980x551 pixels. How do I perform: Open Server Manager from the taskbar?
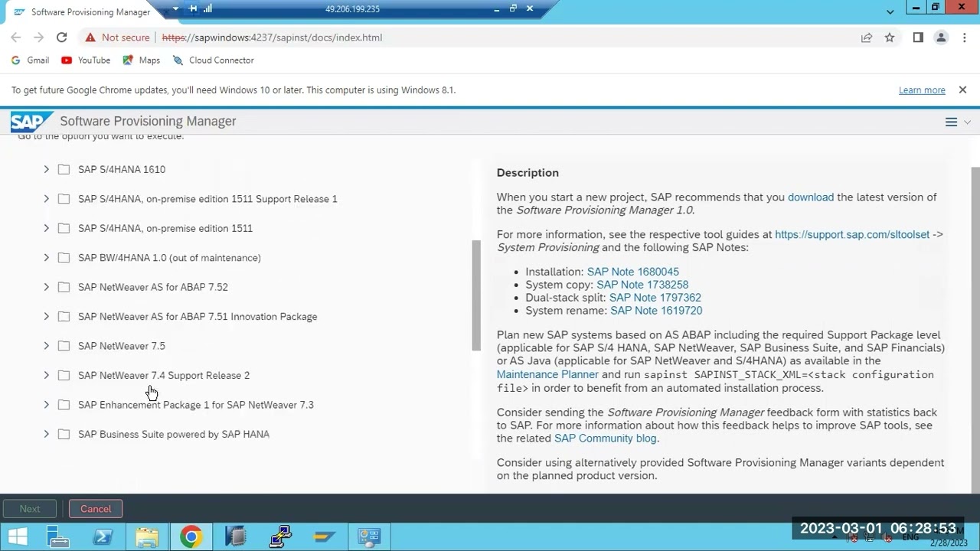pos(58,536)
